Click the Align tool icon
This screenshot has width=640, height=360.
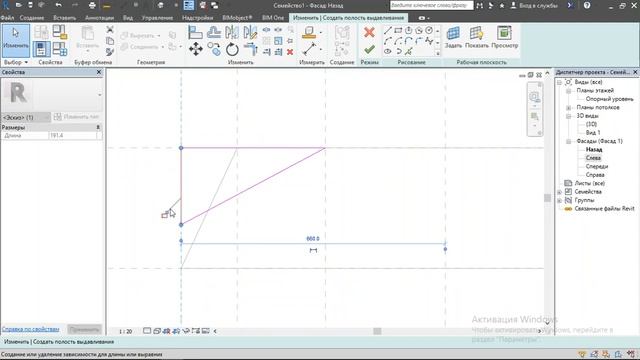[x=196, y=32]
